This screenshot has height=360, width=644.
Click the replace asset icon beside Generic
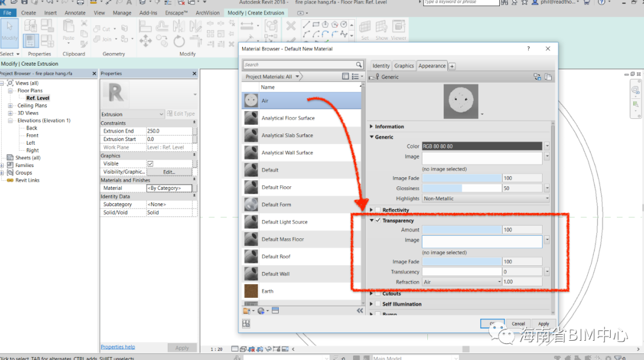537,77
